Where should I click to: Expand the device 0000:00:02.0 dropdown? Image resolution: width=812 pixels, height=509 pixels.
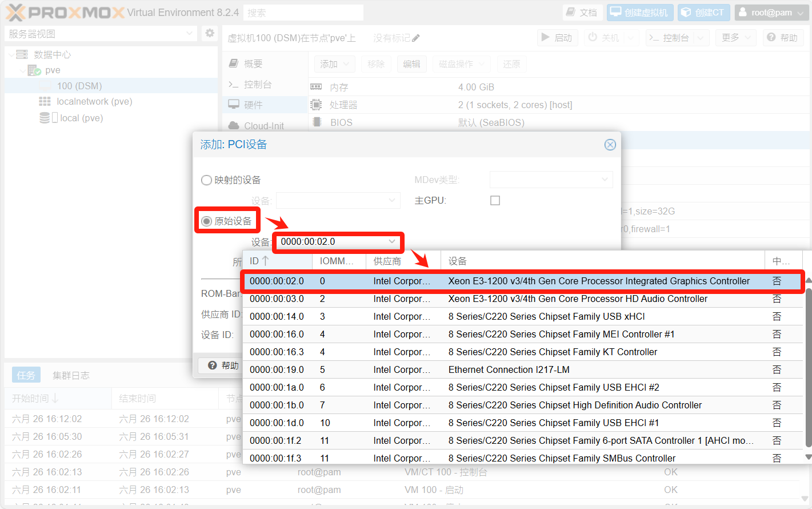392,241
